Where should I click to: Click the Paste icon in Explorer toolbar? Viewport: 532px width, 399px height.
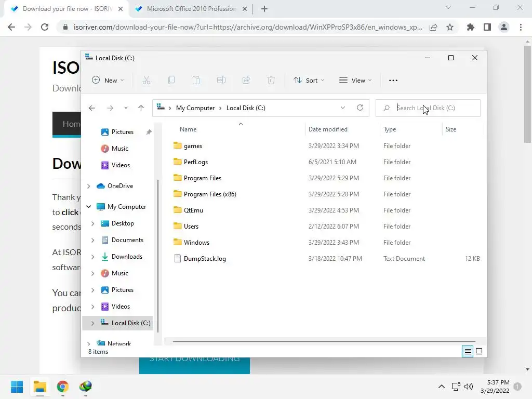click(x=196, y=81)
